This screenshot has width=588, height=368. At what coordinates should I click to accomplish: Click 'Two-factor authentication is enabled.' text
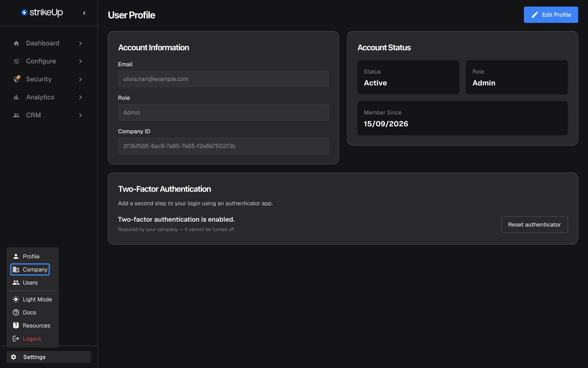(176, 219)
